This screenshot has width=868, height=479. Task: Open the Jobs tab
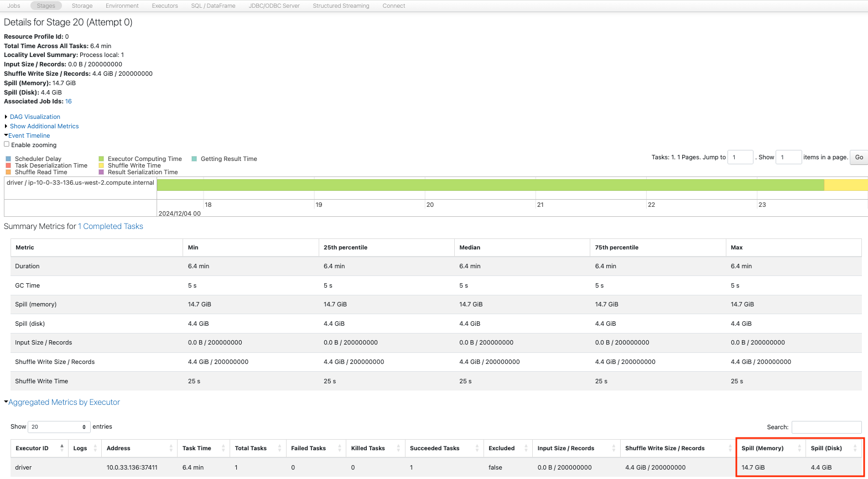coord(14,6)
